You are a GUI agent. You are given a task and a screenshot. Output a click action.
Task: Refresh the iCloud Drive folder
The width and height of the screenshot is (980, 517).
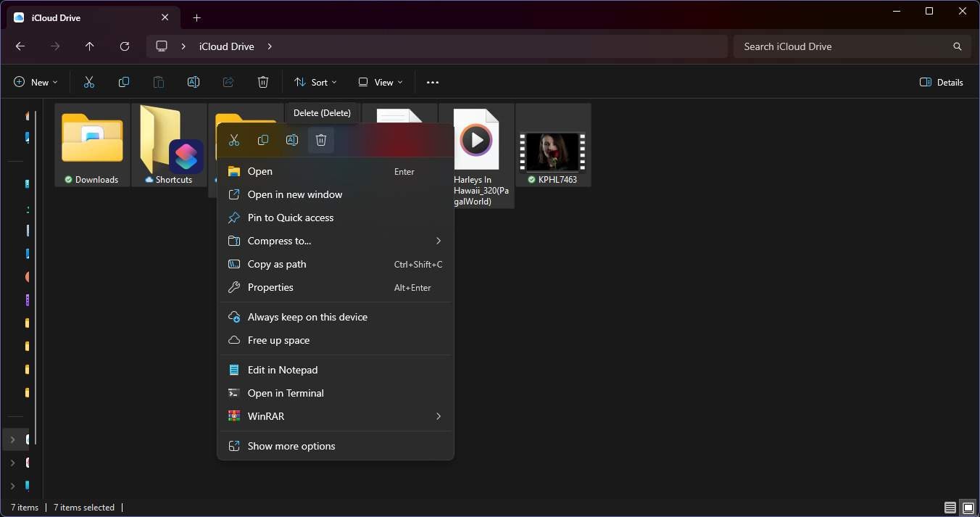(125, 46)
